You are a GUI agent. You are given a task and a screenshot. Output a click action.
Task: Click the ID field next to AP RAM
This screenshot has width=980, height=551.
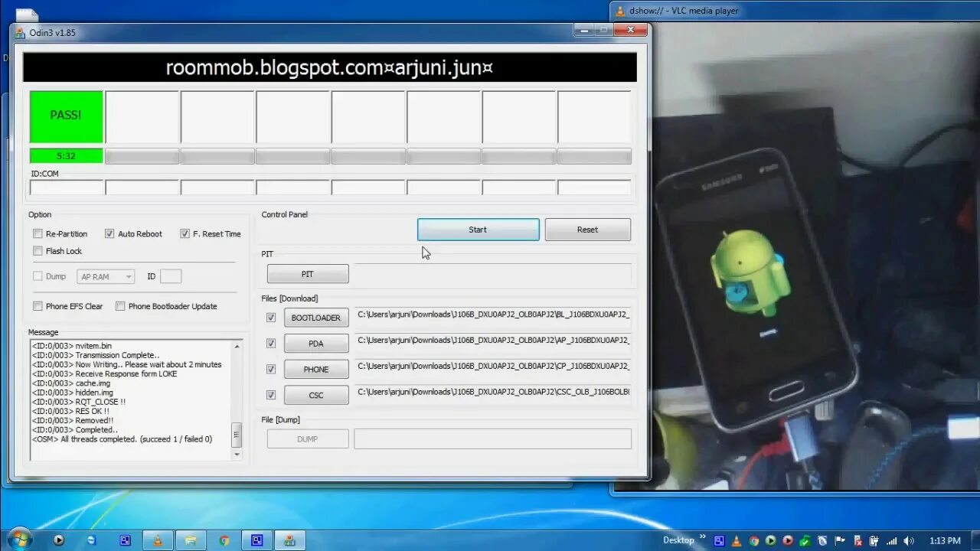tap(171, 276)
